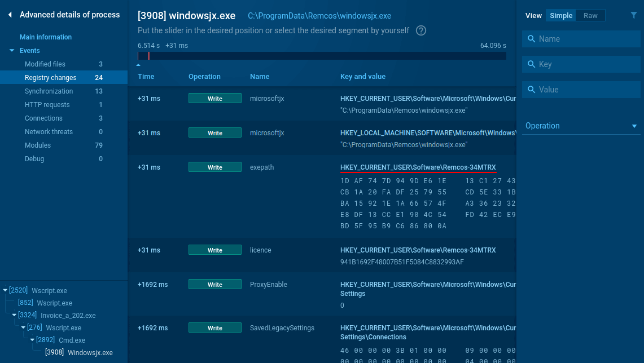Viewport: 644px width, 363px height.
Task: Open the help question mark icon
Action: click(420, 30)
